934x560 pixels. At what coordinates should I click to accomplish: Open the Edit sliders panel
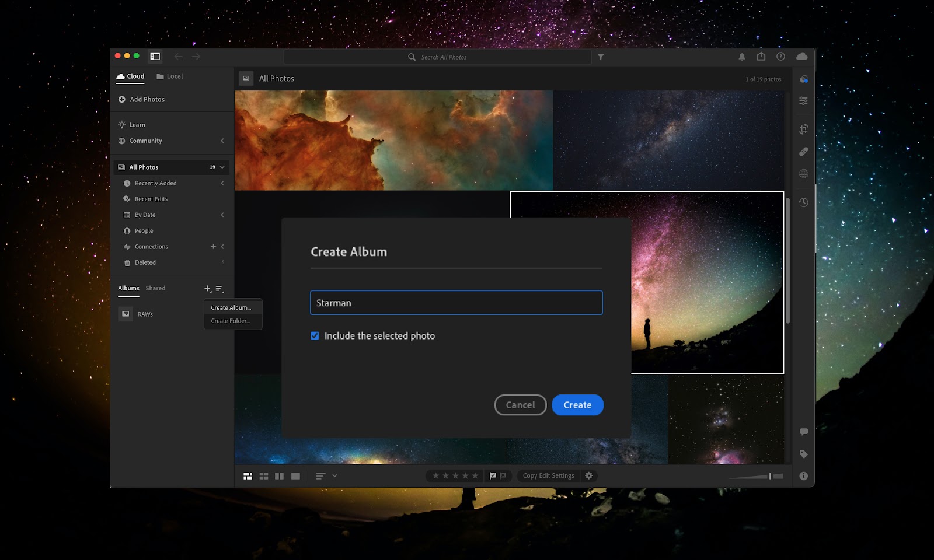(x=804, y=101)
